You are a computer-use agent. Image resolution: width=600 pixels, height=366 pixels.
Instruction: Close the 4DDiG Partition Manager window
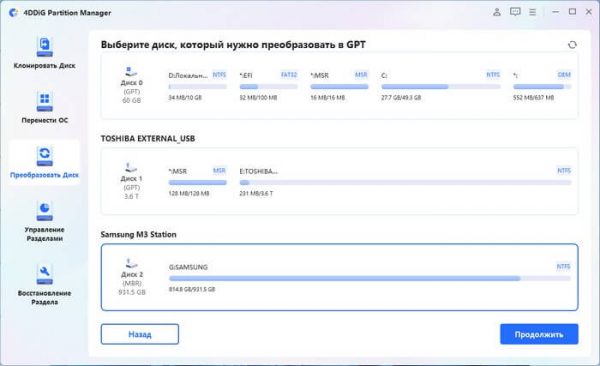pos(589,12)
